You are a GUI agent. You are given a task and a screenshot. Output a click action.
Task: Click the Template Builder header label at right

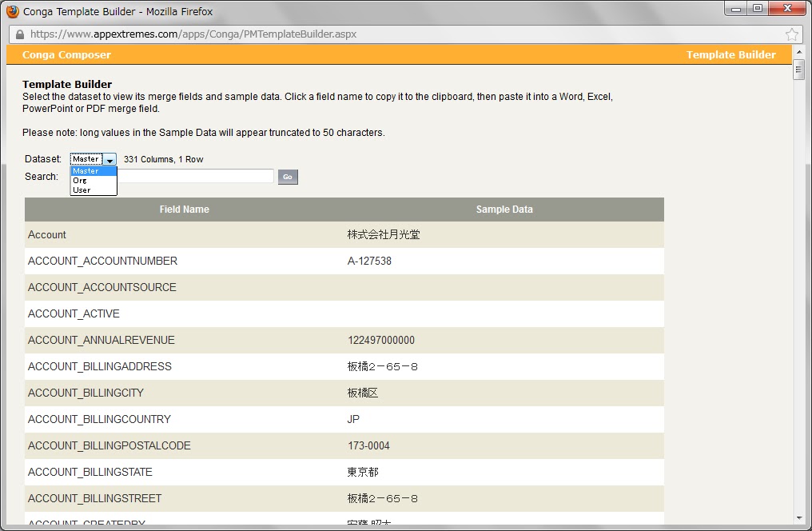coord(730,55)
